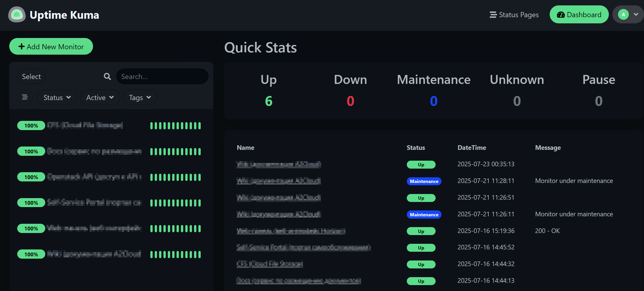Open the monitor link dated 2025-07-23 00:35:13
The height and width of the screenshot is (291, 644).
pyautogui.click(x=279, y=164)
